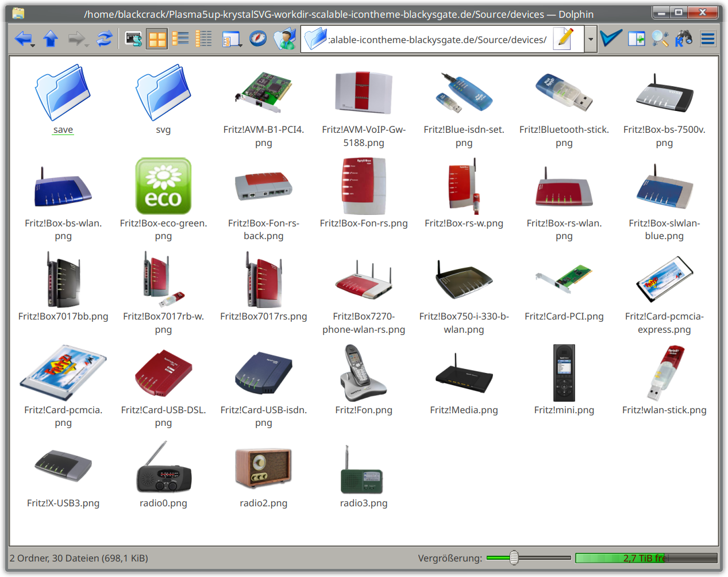Select Fritz!AVM-VoIP-Gw-5188.png thumbnail
The width and height of the screenshot is (728, 577).
coord(364,92)
